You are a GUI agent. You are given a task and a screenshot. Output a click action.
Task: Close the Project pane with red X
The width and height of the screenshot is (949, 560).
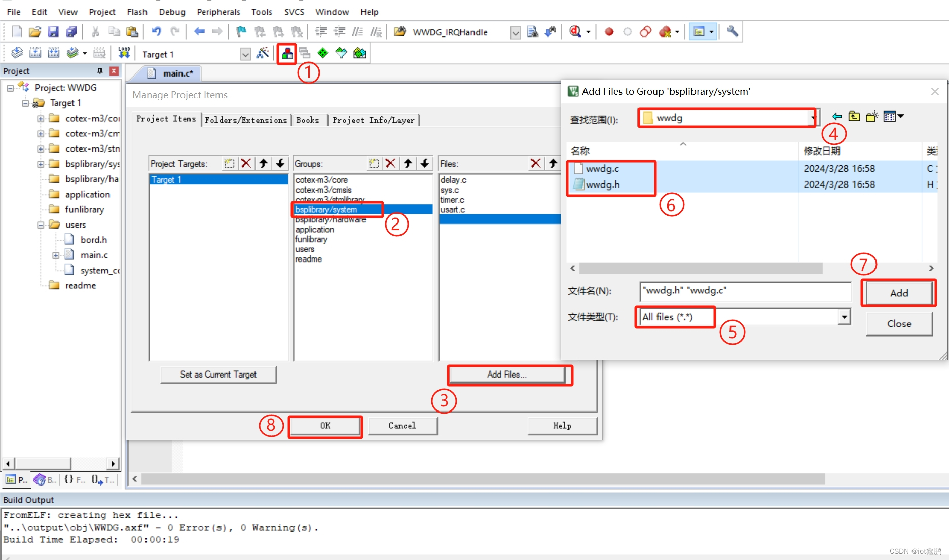[x=114, y=71]
